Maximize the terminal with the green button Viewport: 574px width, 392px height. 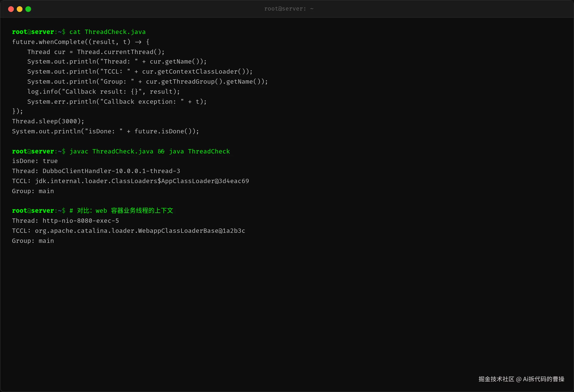point(28,9)
